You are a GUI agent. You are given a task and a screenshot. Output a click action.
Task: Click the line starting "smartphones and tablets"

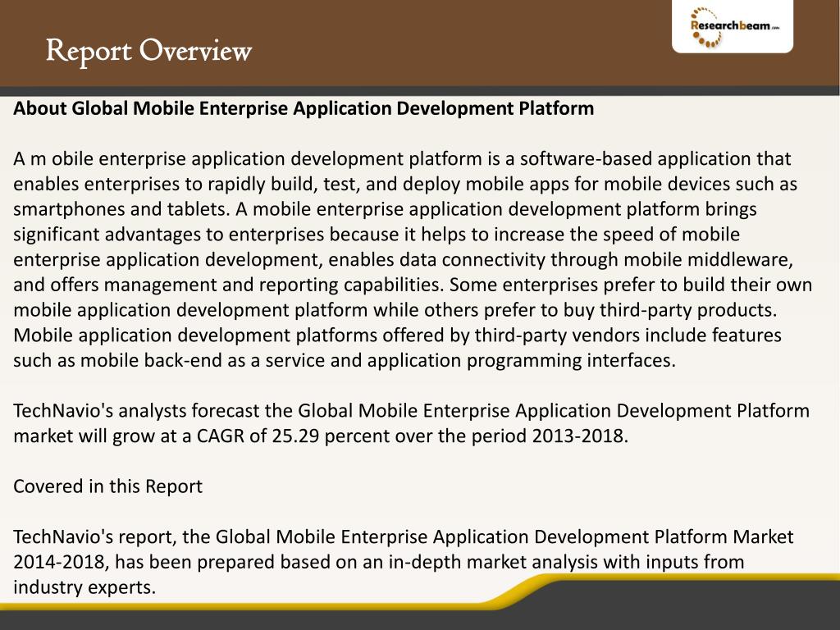click(386, 209)
